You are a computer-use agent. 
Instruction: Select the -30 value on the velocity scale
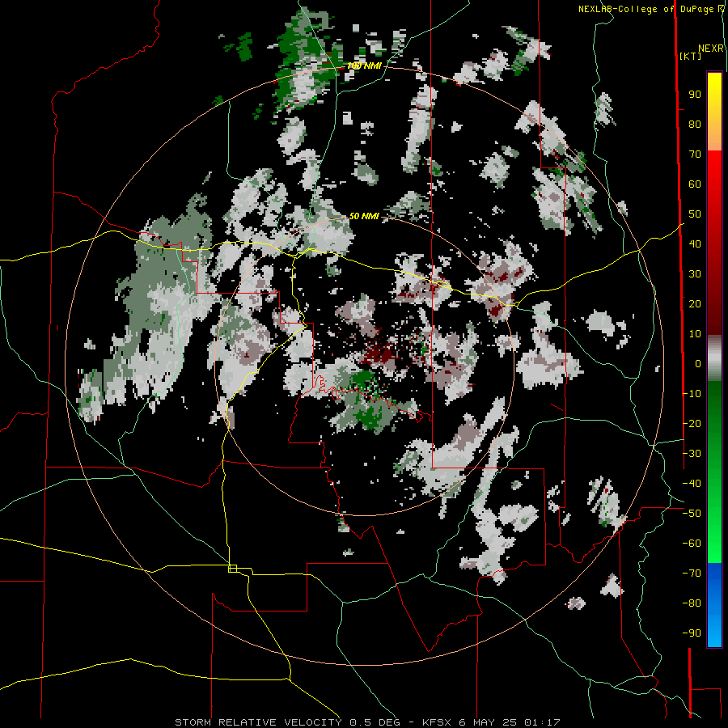692,454
